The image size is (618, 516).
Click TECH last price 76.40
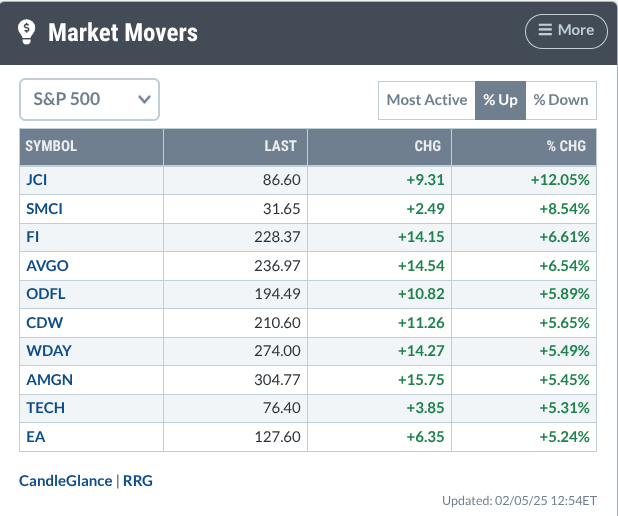282,408
